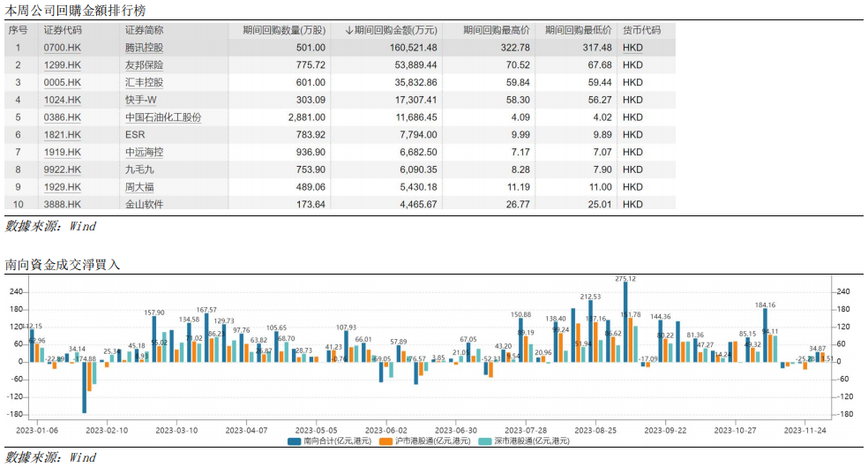Click the 沪市港股通 orange legend swatch
This screenshot has height=467, width=868.
385,441
